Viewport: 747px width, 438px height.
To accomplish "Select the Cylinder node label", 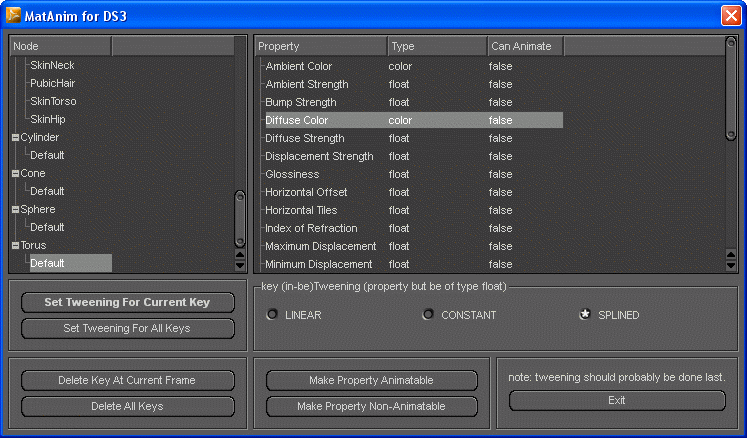I will [40, 137].
